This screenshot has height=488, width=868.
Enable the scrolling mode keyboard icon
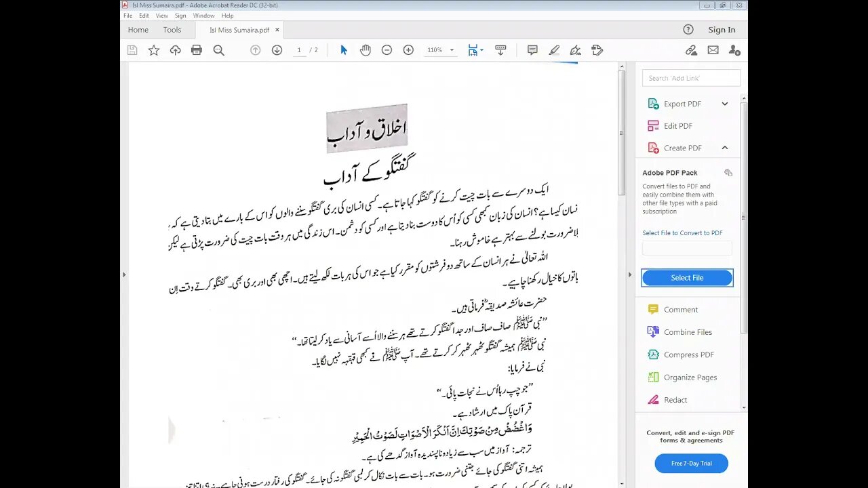point(501,50)
